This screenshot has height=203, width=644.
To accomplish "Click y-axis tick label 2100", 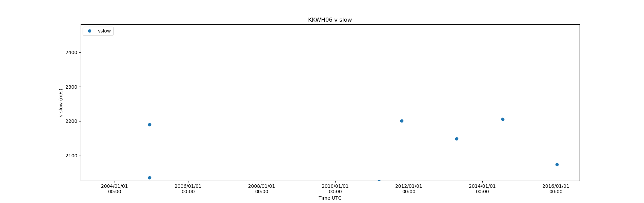I will tap(71, 156).
